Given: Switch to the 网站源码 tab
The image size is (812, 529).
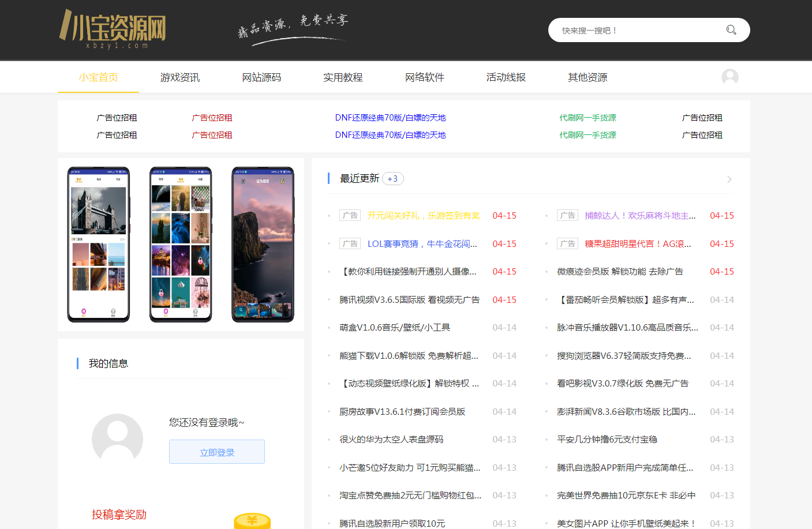Looking at the screenshot, I should point(261,77).
